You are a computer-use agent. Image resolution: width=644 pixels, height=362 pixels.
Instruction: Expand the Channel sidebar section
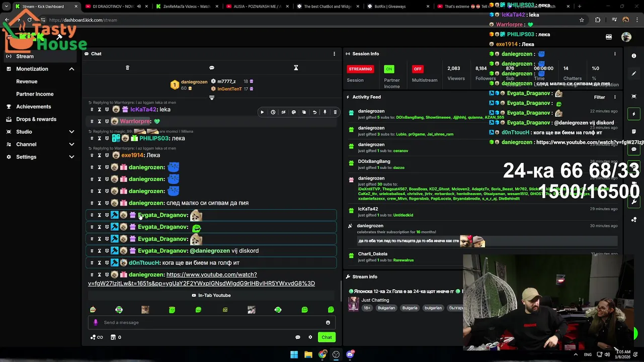point(71,144)
